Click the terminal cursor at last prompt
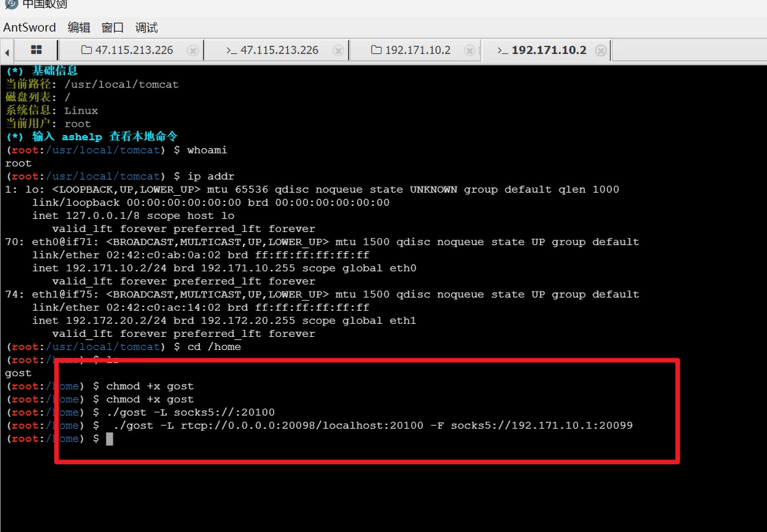Image resolution: width=767 pixels, height=532 pixels. point(110,439)
